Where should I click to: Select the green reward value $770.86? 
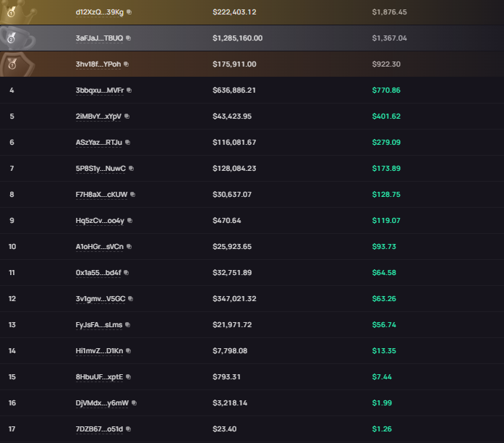coord(386,90)
